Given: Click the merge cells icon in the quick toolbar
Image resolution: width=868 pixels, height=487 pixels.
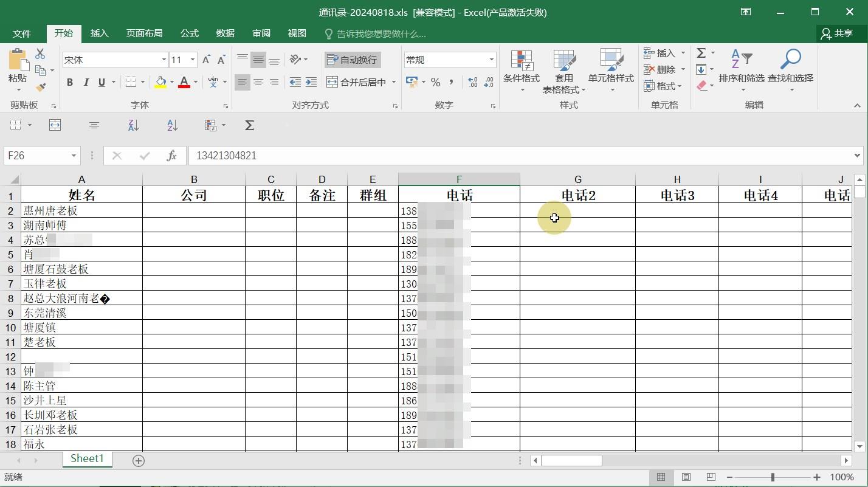Looking at the screenshot, I should pyautogui.click(x=55, y=125).
